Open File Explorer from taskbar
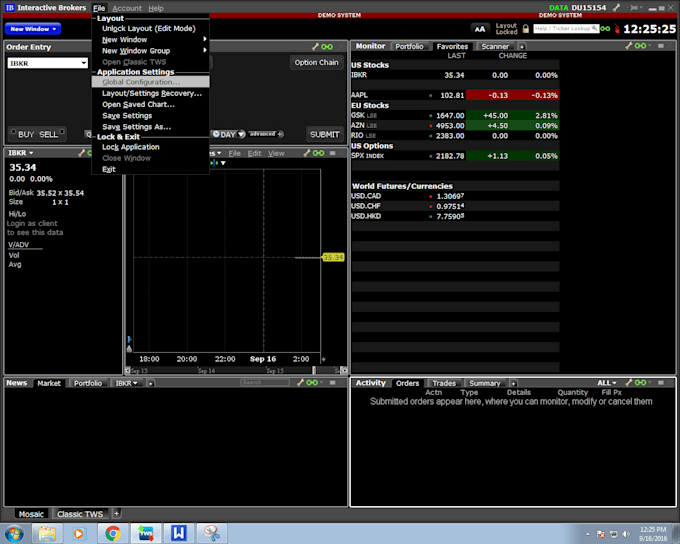This screenshot has width=680, height=544. point(46,533)
